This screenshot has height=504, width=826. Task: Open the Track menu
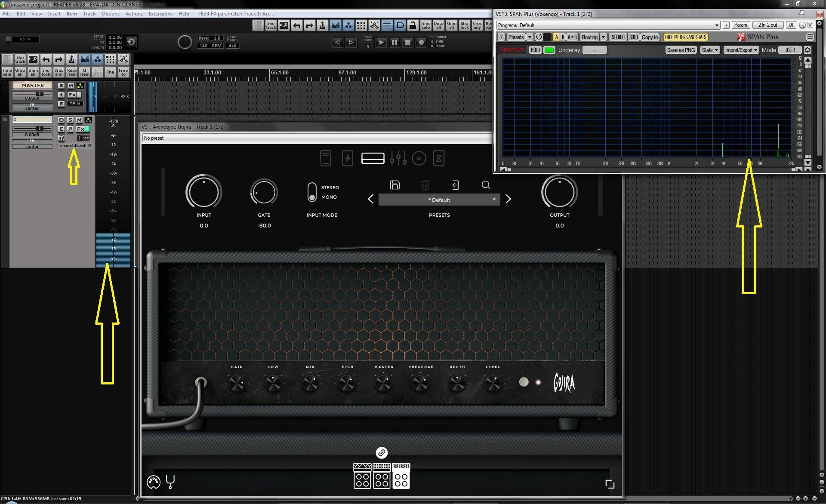pyautogui.click(x=89, y=14)
